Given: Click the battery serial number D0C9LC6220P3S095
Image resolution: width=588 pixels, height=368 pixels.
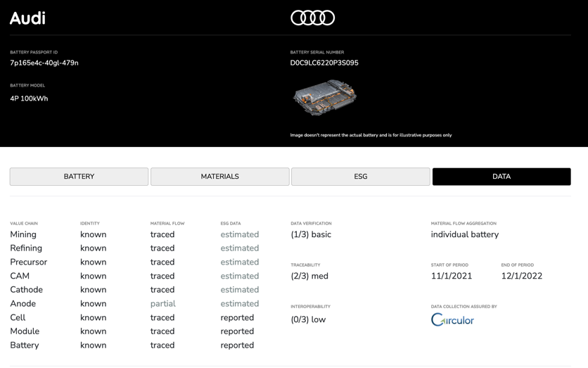Looking at the screenshot, I should tap(324, 63).
